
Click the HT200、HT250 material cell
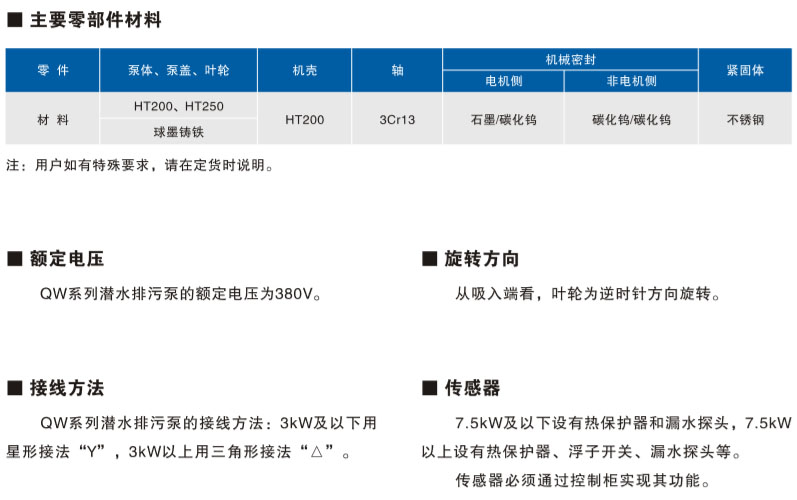[x=178, y=105]
